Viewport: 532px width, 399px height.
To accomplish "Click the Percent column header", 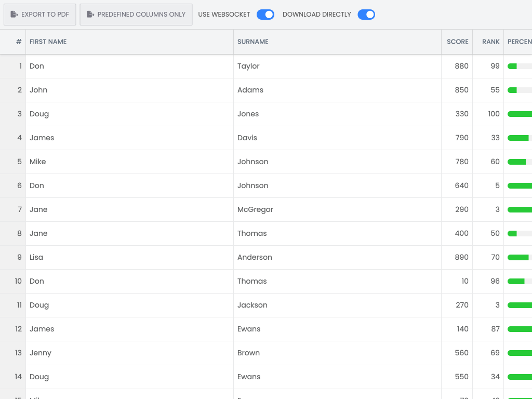I will 518,42.
